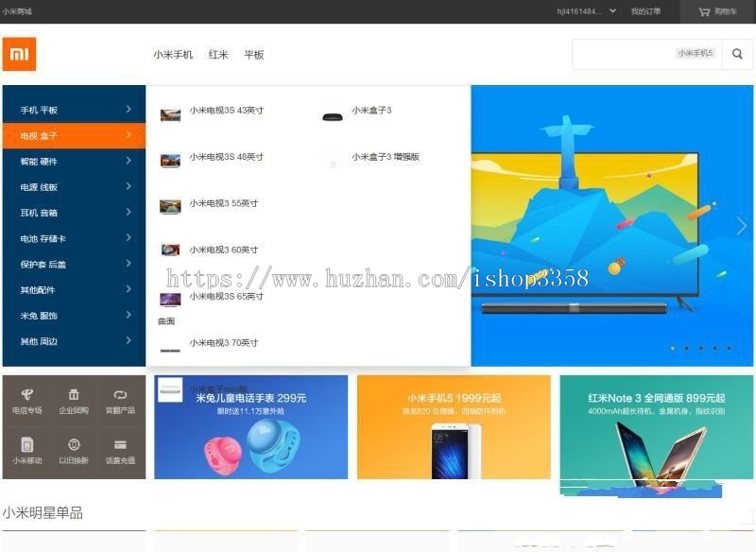Viewport: 756px width, 552px height.
Task: Open 小米电视3 55英寸 text link
Action: click(224, 203)
